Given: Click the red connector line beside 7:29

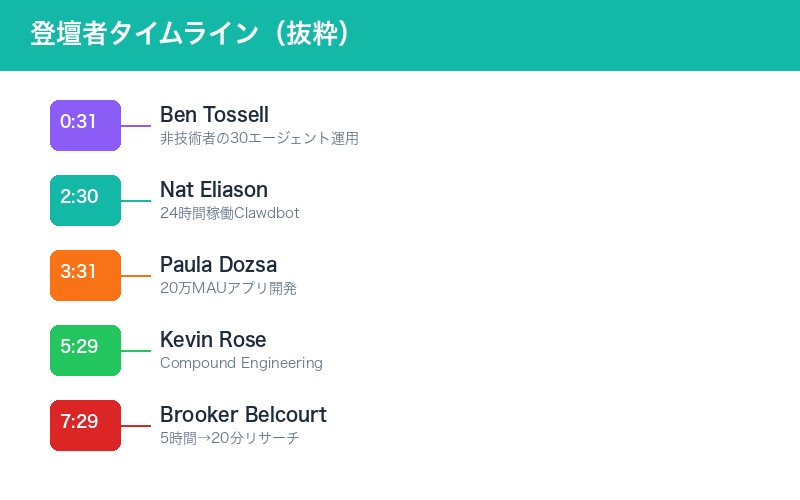Looking at the screenshot, I should pos(136,426).
